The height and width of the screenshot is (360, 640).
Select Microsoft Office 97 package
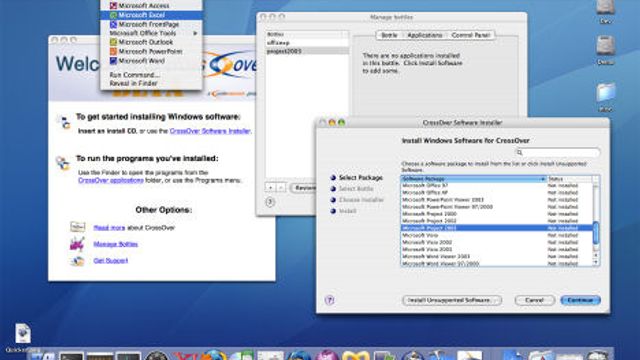[497, 186]
